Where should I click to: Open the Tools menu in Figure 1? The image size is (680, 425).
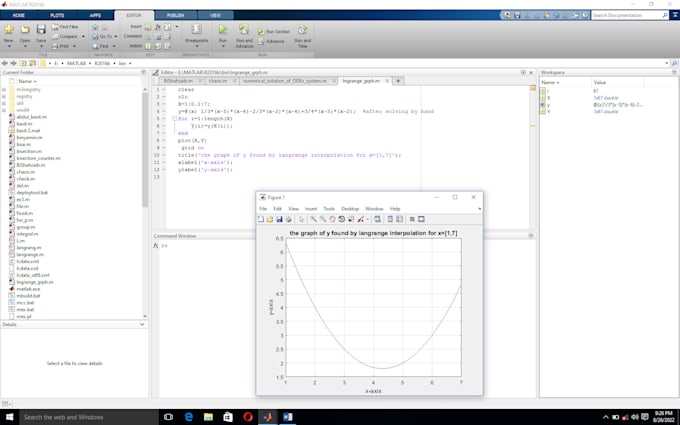coord(329,209)
